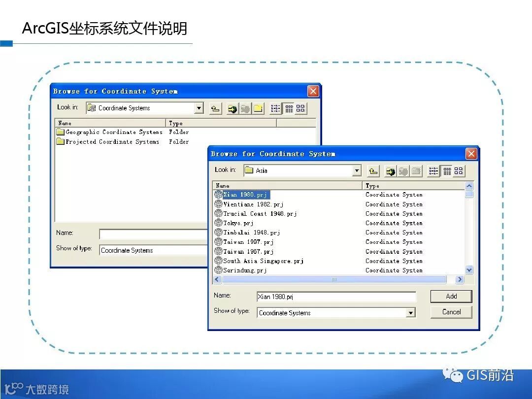
Task: Open Show of type field in back dialog
Action: (x=154, y=250)
